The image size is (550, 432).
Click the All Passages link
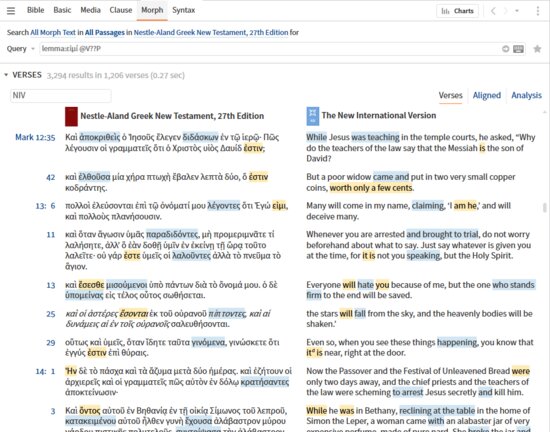105,33
